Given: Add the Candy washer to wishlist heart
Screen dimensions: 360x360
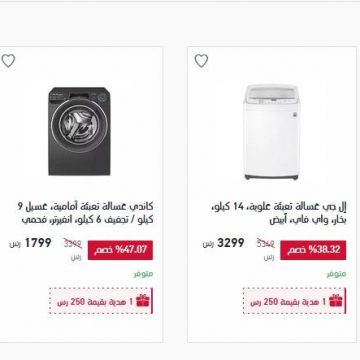Looking at the screenshot, I should tap(8, 61).
